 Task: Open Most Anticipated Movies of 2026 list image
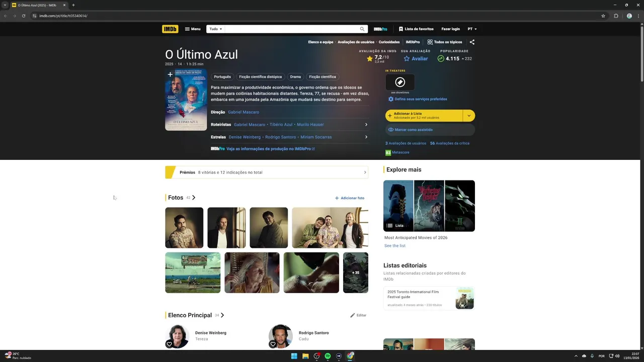pyautogui.click(x=429, y=206)
